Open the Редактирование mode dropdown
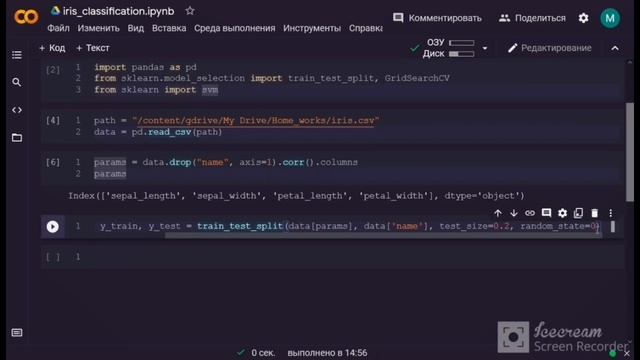 (550, 48)
